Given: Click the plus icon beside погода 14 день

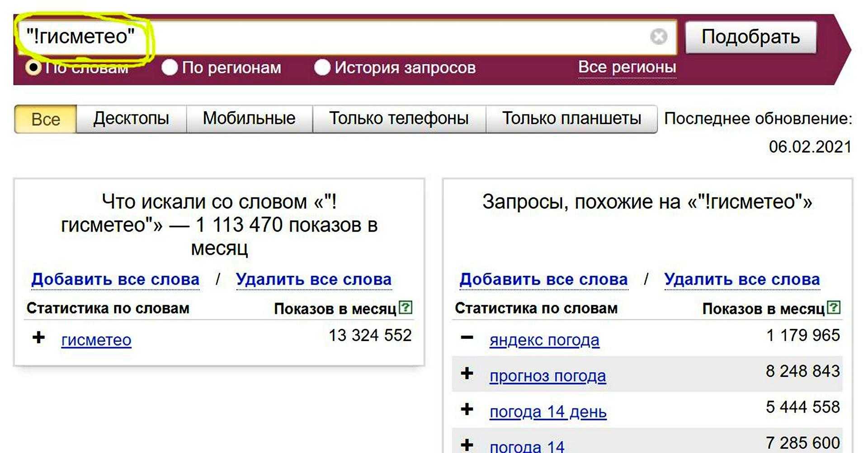Looking at the screenshot, I should pyautogui.click(x=467, y=410).
